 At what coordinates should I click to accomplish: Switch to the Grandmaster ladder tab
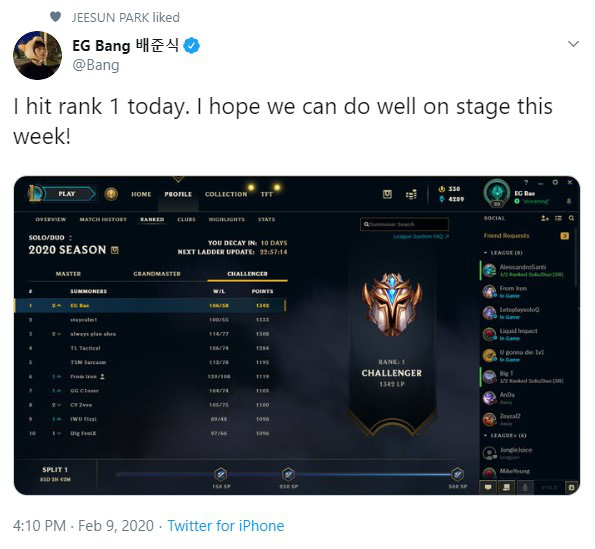point(157,274)
